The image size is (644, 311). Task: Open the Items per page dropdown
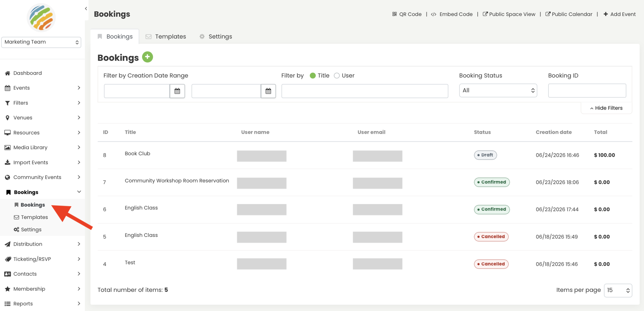pos(618,290)
